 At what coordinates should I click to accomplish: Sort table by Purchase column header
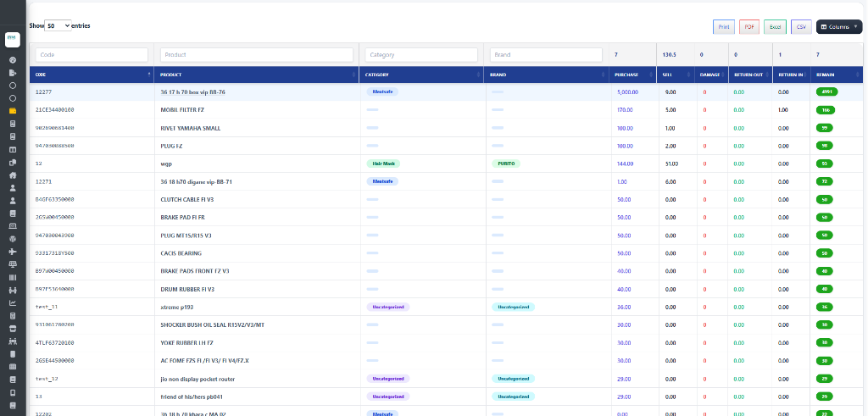[x=632, y=75]
